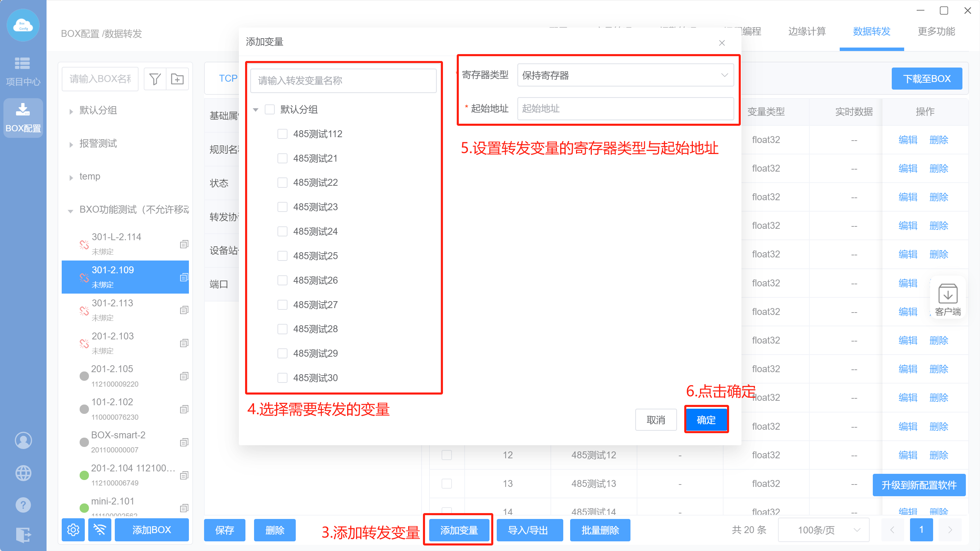The height and width of the screenshot is (551, 980).
Task: Select the 301-2.113 box in tree
Action: click(113, 303)
